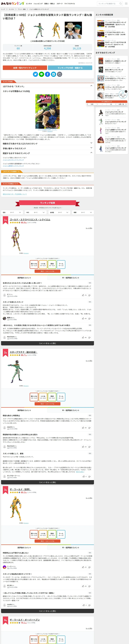Viewport: 129px width, 644px height.
Task: Jump to 結果一覧 in page jump bar
Action: 122,104
